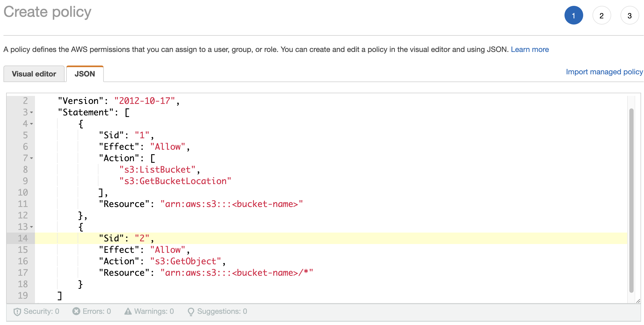The width and height of the screenshot is (644, 325).
Task: Click the highlighted Sid "2" line
Action: (x=125, y=238)
